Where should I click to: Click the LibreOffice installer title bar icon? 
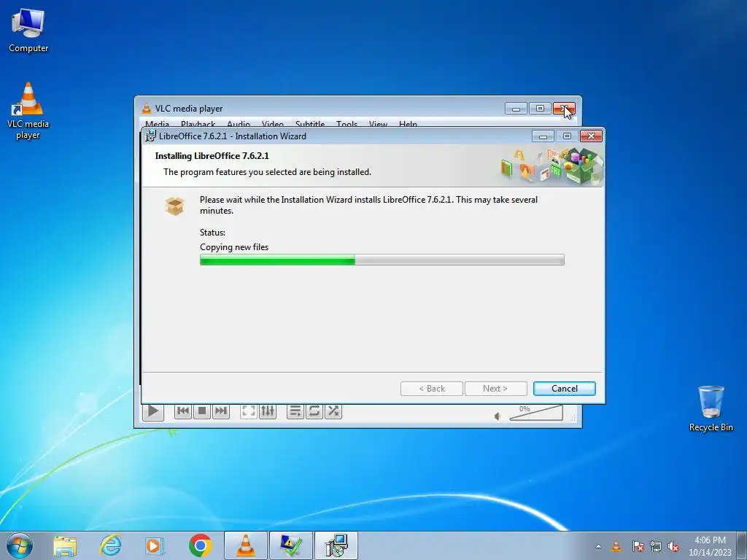click(x=150, y=136)
